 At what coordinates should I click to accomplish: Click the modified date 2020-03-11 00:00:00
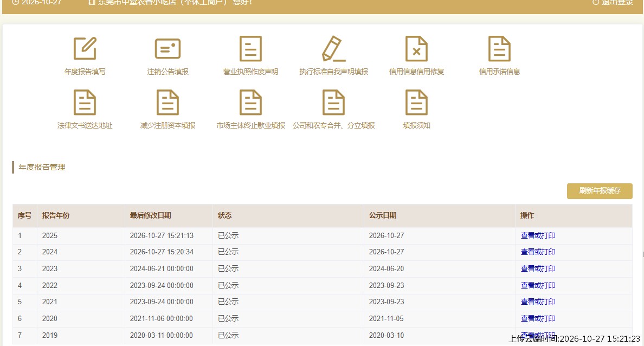click(x=162, y=335)
